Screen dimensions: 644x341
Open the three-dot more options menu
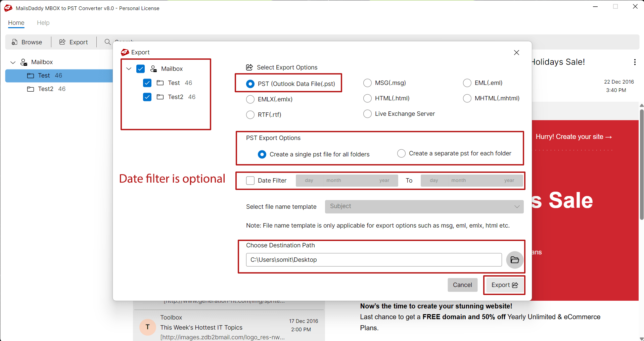634,62
